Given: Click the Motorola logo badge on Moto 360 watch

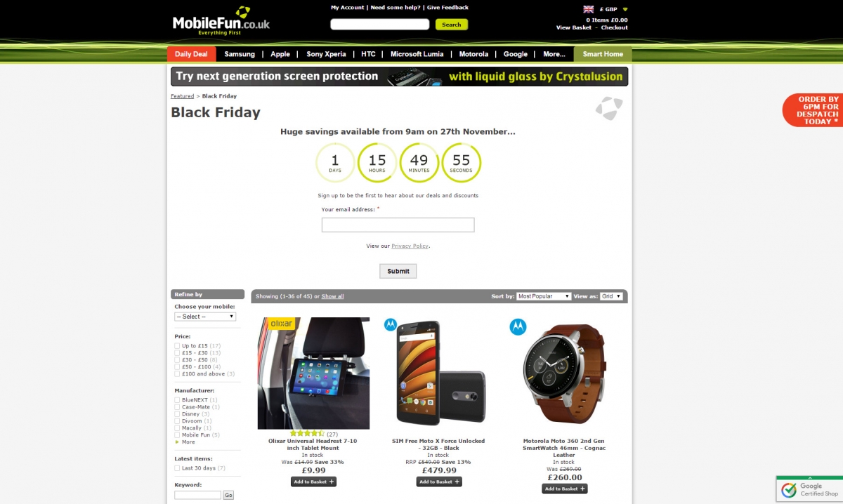Looking at the screenshot, I should click(x=518, y=326).
